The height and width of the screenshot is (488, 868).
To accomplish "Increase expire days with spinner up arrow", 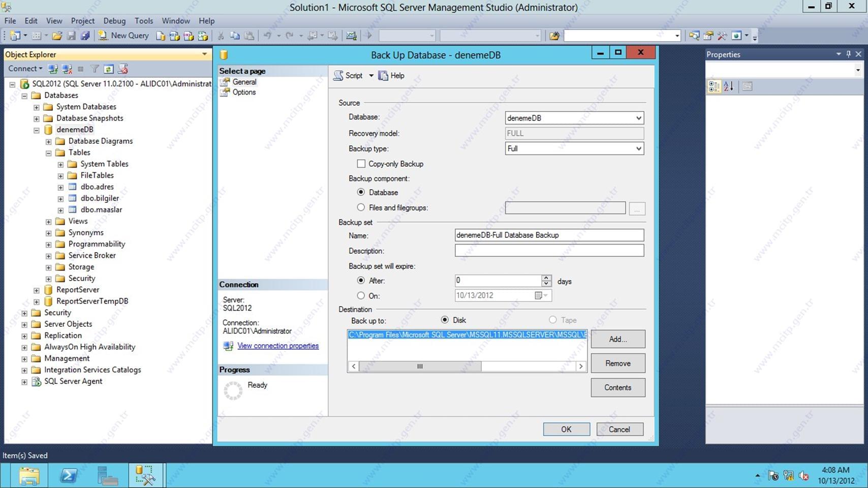I will 546,278.
